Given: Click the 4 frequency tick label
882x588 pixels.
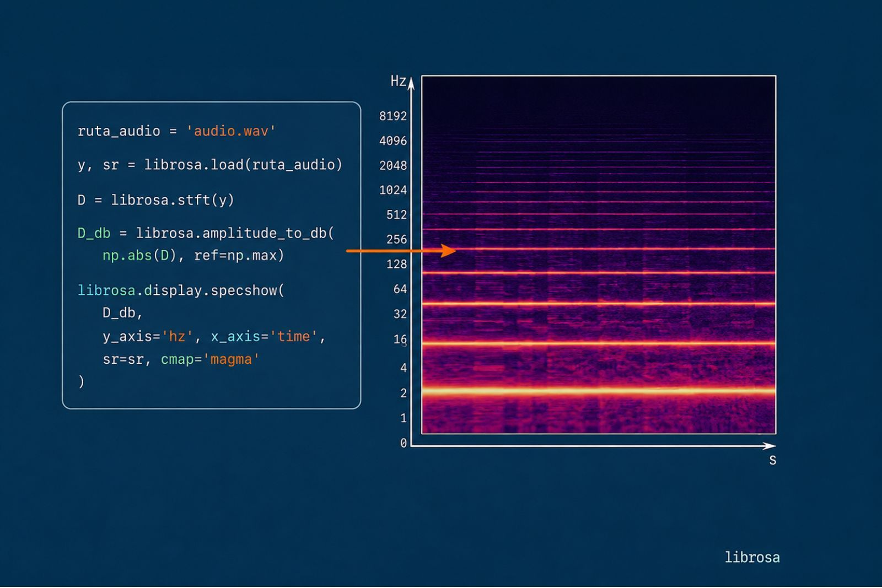Looking at the screenshot, I should 404,368.
